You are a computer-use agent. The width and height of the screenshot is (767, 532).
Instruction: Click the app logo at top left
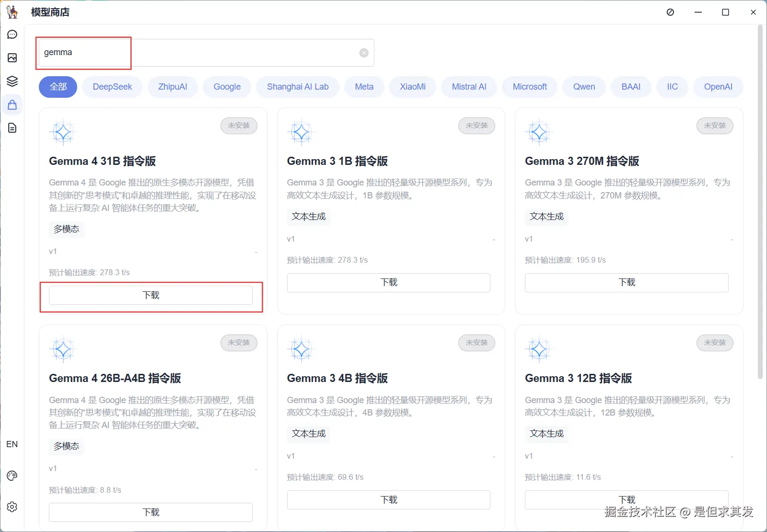click(x=12, y=12)
